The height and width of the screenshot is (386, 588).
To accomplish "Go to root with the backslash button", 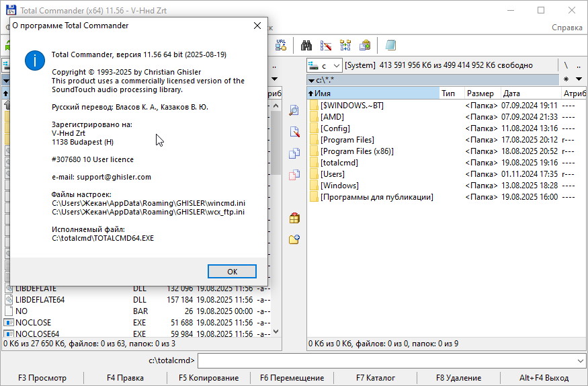I will (x=566, y=66).
